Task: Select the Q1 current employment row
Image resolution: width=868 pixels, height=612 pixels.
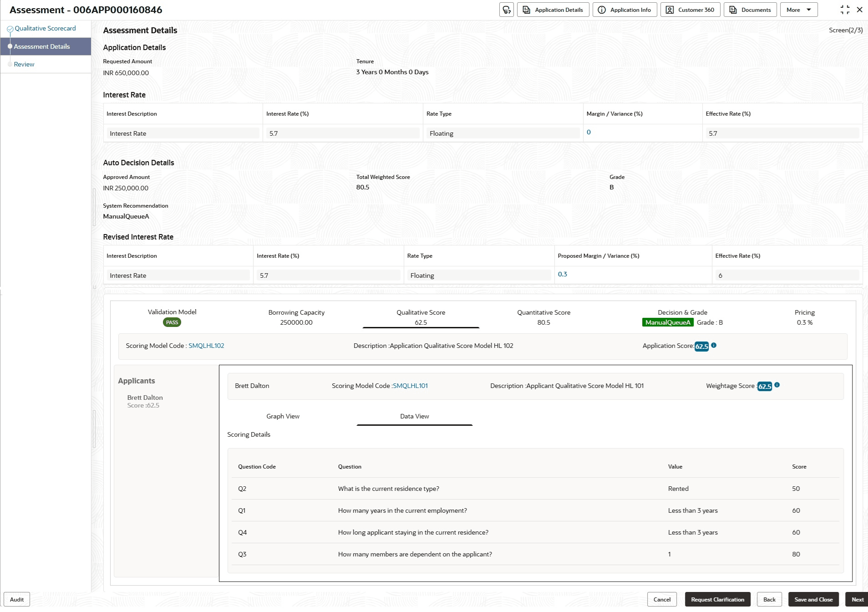Action: [535, 510]
